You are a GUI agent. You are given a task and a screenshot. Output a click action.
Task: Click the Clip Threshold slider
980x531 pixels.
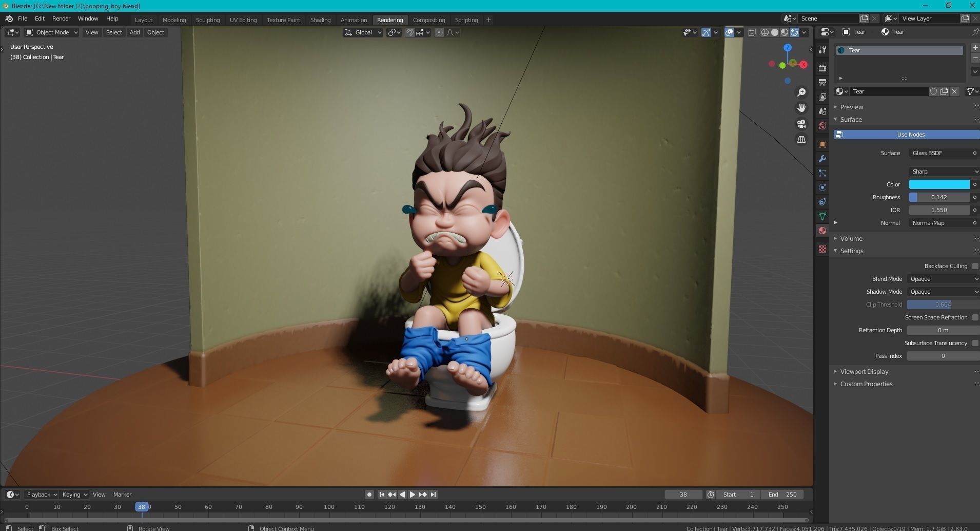[943, 305]
